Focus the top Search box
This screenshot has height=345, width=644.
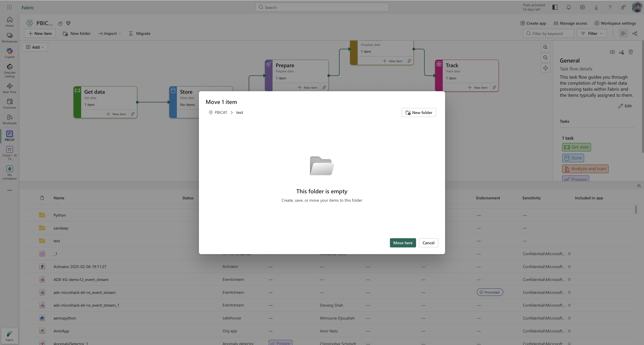pos(322,7)
